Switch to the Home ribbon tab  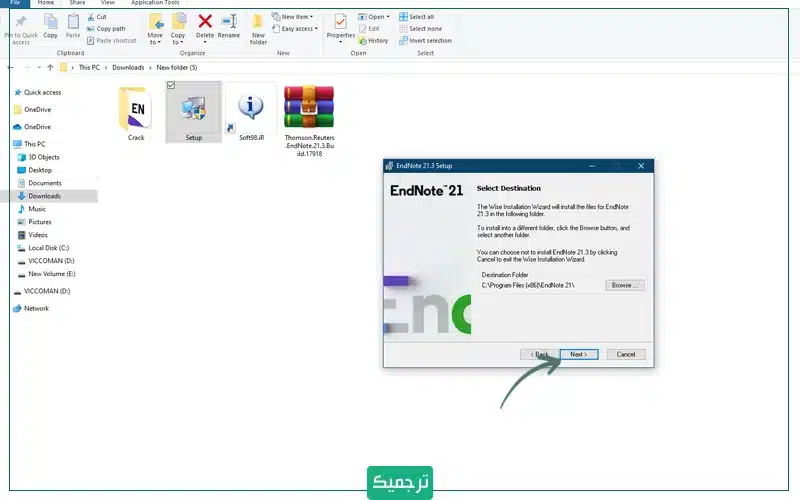click(x=45, y=3)
